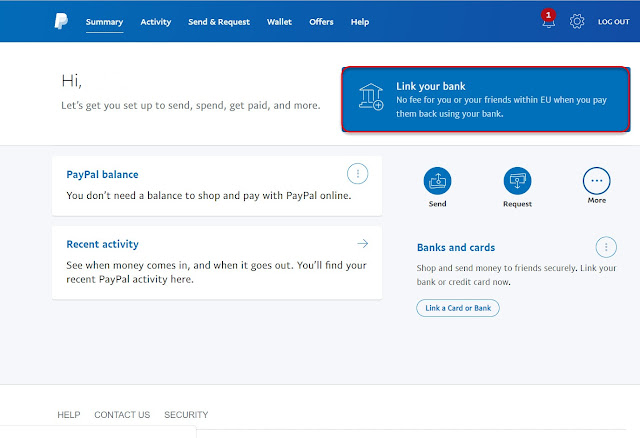Click the 'No fee for you' banner text
Image resolution: width=640 pixels, height=438 pixels.
pyautogui.click(x=501, y=107)
